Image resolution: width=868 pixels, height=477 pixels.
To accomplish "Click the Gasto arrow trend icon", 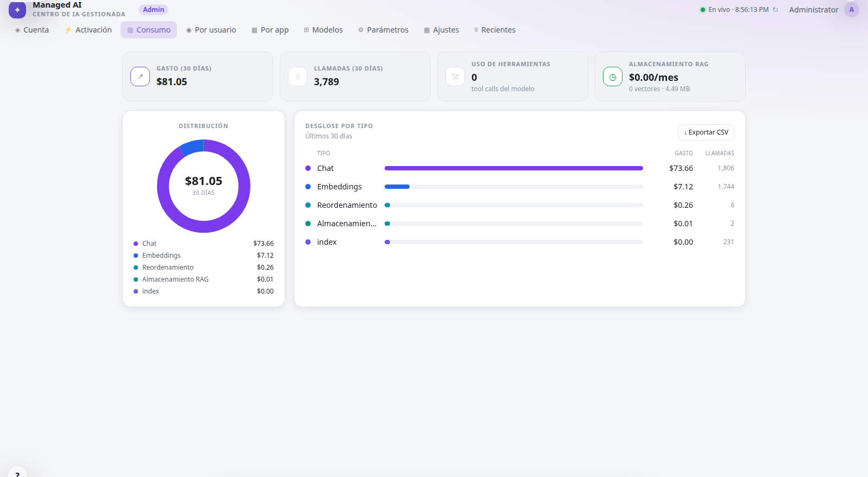I will pos(140,77).
